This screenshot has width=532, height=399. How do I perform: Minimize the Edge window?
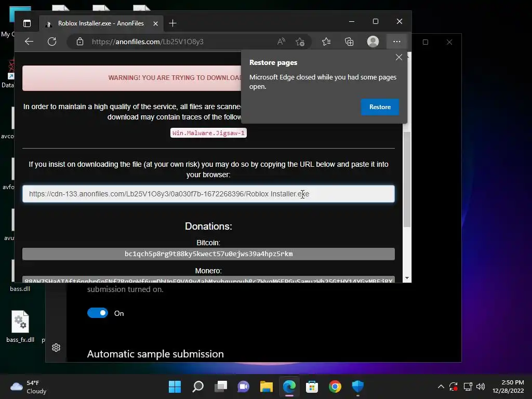click(x=352, y=21)
